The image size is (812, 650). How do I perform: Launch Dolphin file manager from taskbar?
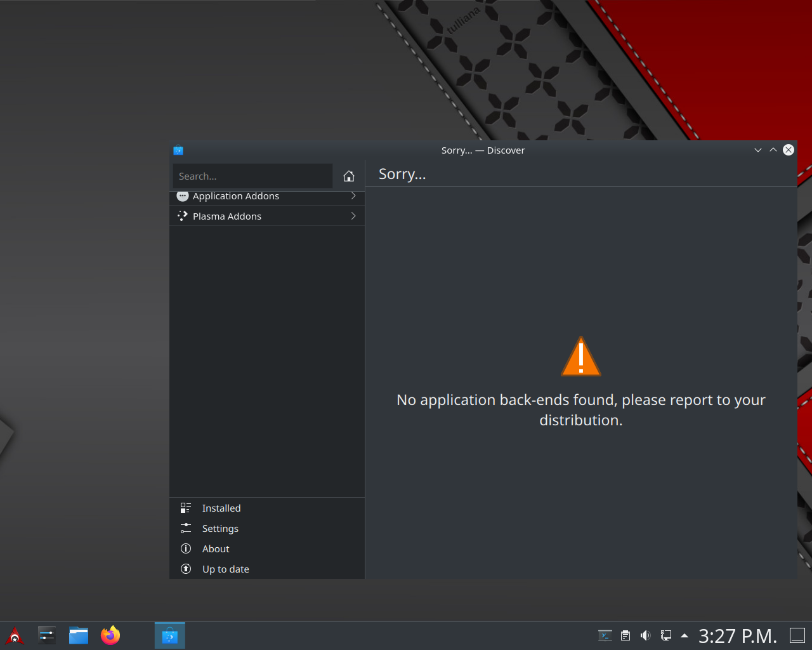coord(79,635)
